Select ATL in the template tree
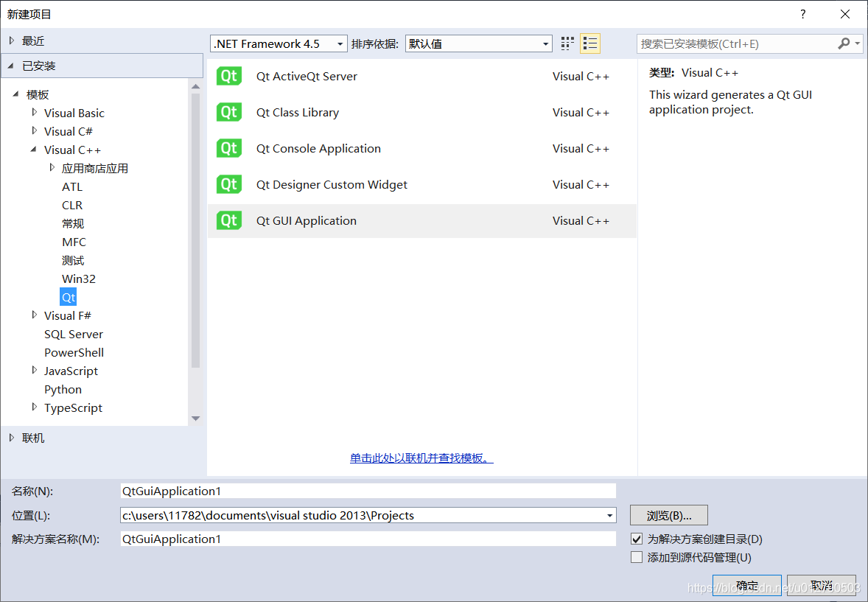The image size is (868, 602). [72, 186]
